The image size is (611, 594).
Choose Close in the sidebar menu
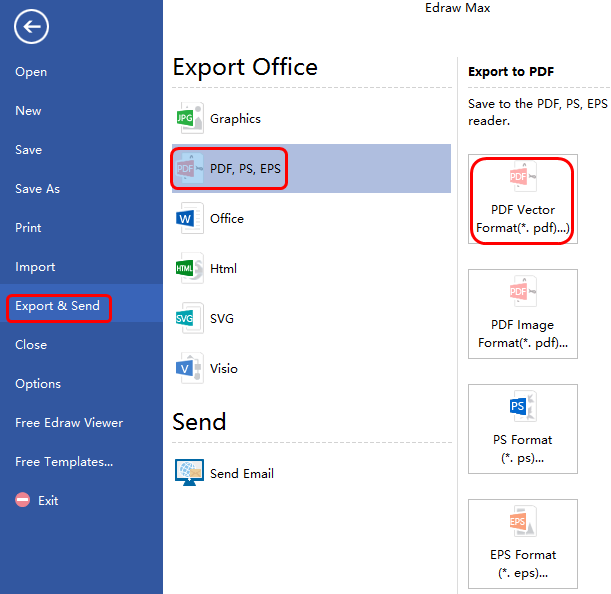click(x=31, y=345)
